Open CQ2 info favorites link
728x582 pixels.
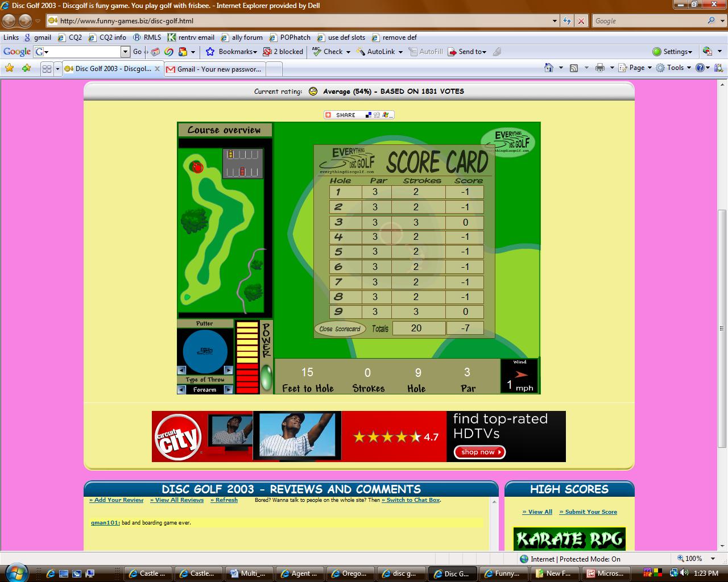pyautogui.click(x=106, y=38)
